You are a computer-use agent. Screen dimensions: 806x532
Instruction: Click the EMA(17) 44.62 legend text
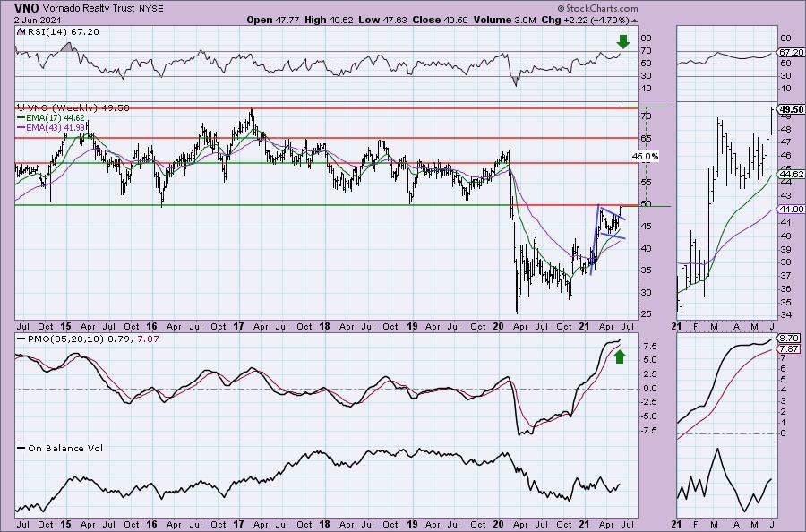point(56,117)
